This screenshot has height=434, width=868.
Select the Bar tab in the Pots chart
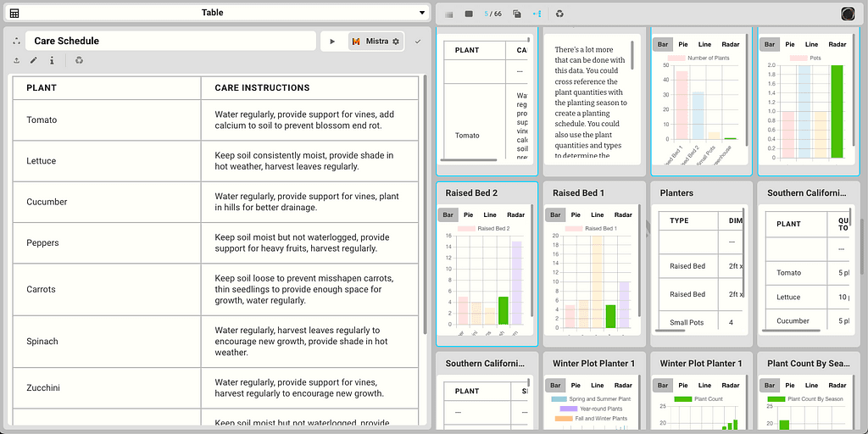(x=770, y=44)
